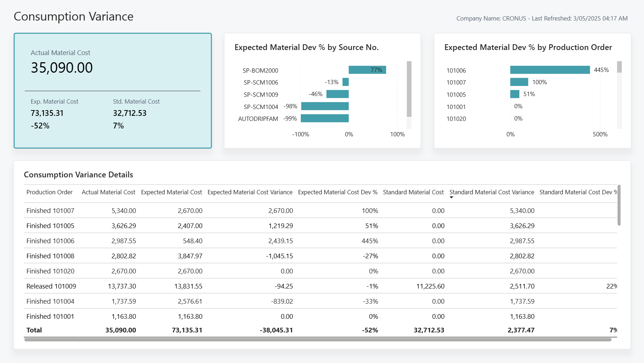Sort by the Standard Material Cost column header
The image size is (644, 363).
pos(413,192)
